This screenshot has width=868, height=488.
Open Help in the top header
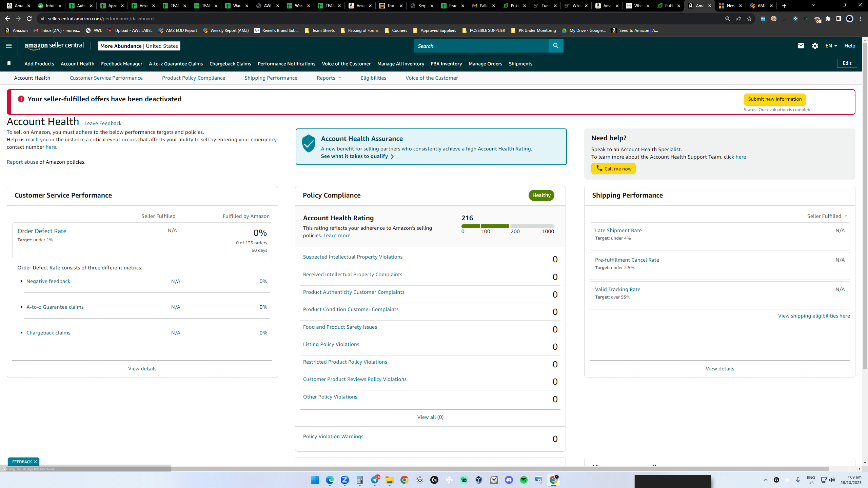pos(850,46)
